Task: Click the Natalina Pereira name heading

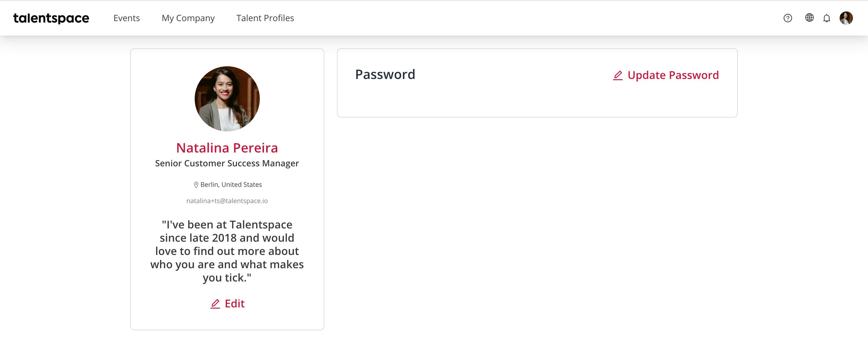Action: [x=227, y=148]
